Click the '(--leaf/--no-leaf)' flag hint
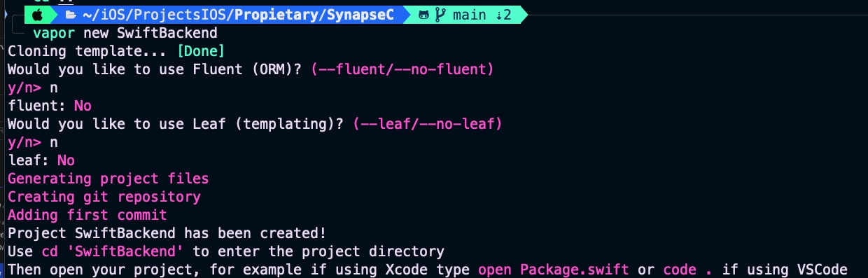This screenshot has height=278, width=868. pos(428,124)
